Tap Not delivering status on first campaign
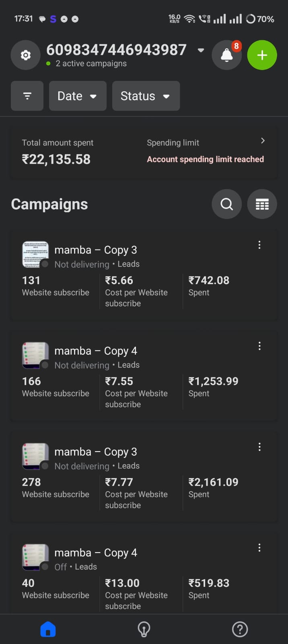 pos(82,264)
